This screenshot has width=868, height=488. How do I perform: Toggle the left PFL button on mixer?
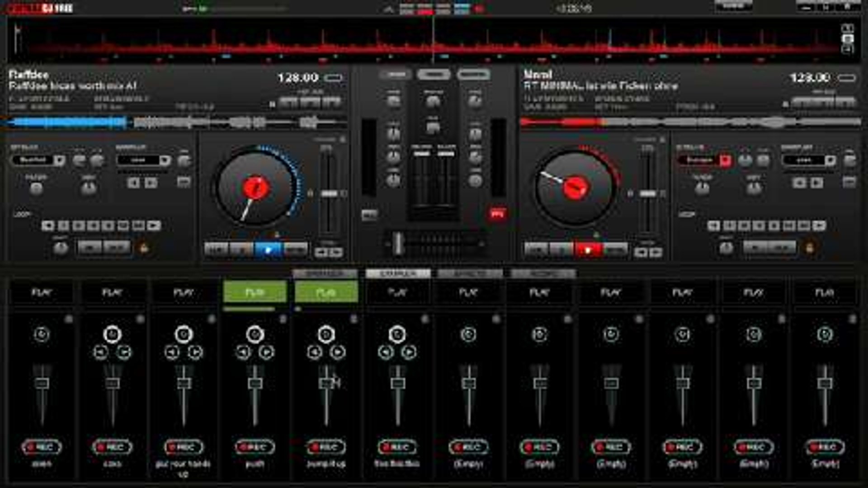tap(369, 215)
